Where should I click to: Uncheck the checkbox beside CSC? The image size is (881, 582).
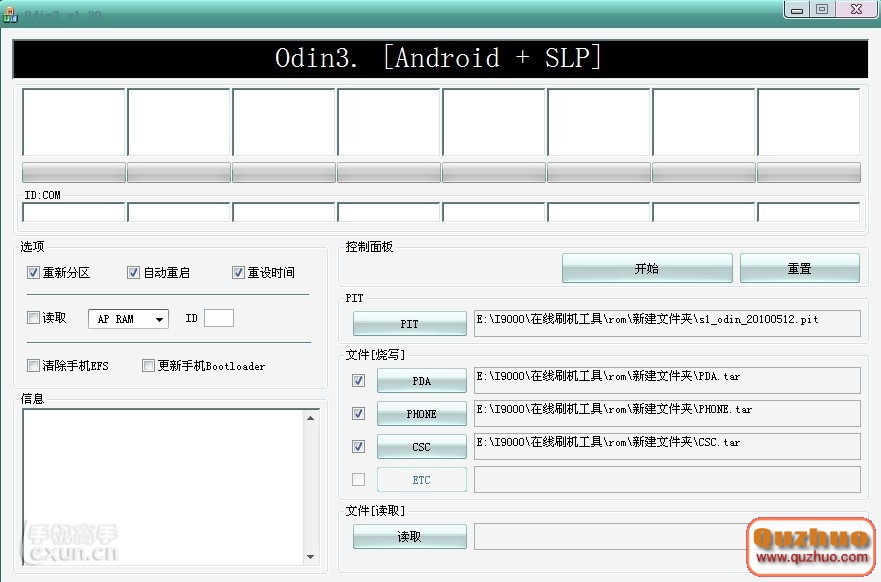[358, 447]
